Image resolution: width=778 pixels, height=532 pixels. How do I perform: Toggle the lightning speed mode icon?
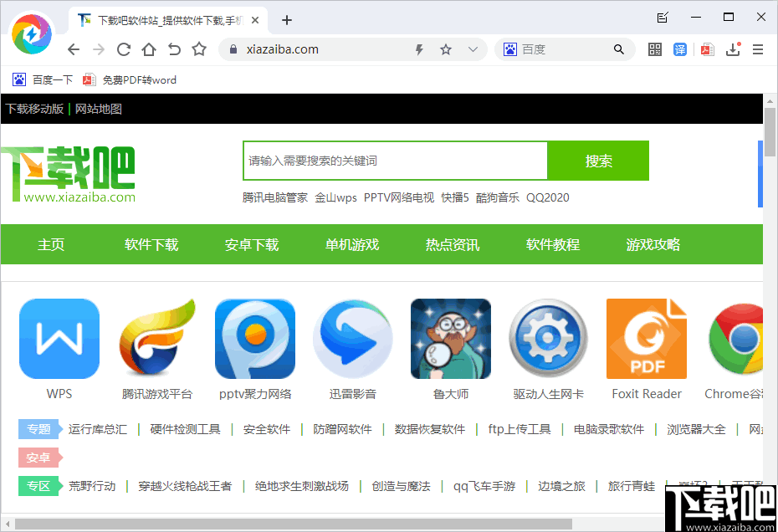tap(419, 49)
